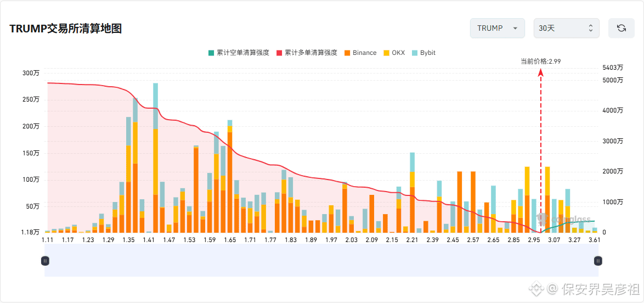Click the bar above 2.21 price

click(412, 193)
